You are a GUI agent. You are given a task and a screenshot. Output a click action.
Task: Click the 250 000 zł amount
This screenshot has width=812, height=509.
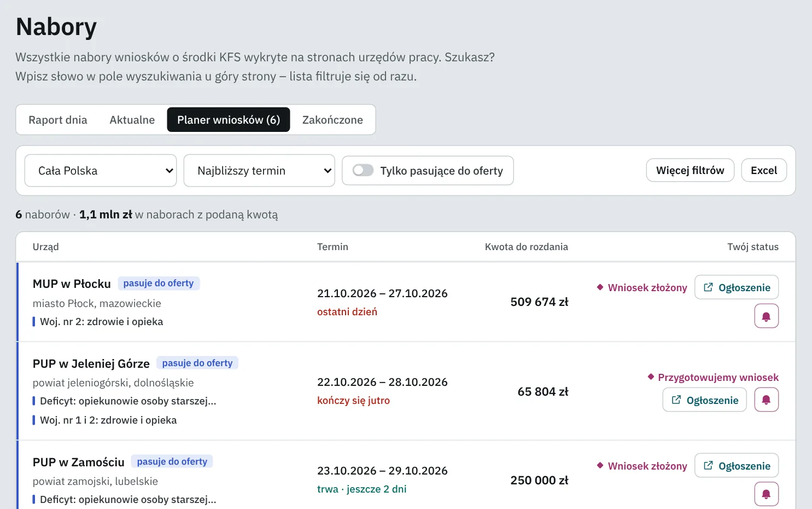pyautogui.click(x=540, y=481)
